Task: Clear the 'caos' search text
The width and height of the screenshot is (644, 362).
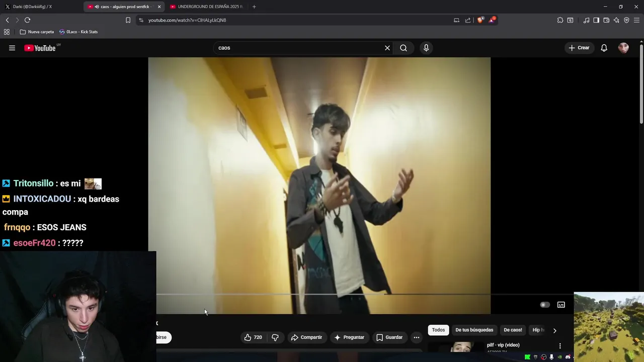Action: [x=387, y=48]
